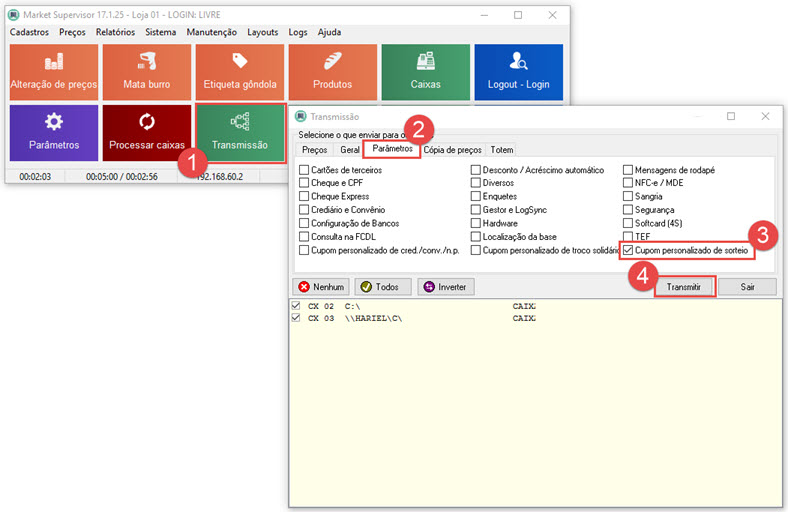Open the Produtos tile
This screenshot has width=788, height=512.
tap(333, 72)
